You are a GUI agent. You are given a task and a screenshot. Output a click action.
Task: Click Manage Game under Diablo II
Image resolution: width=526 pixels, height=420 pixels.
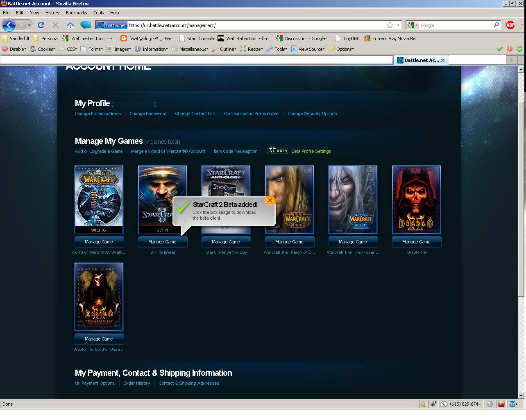tap(416, 242)
